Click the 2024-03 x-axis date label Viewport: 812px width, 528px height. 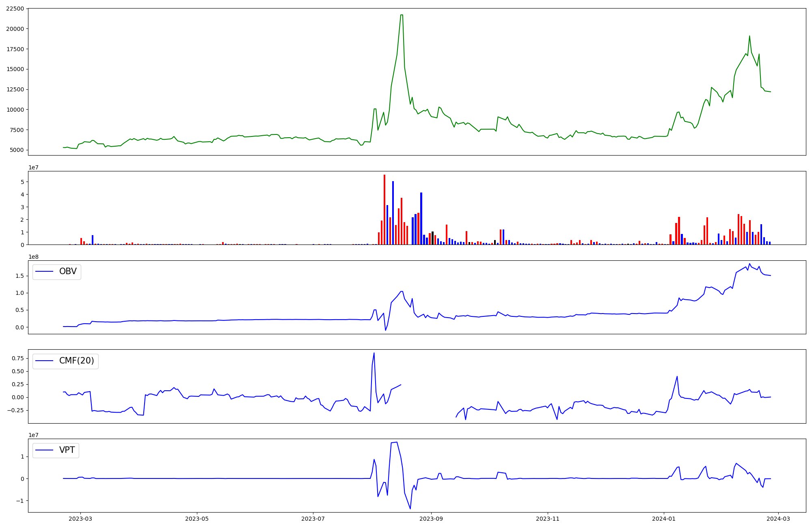(778, 519)
